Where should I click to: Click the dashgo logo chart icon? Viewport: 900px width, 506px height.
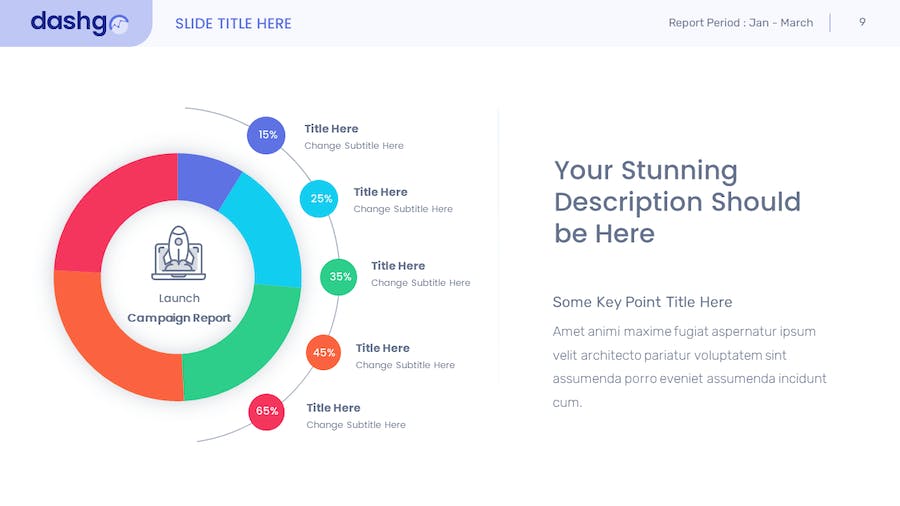click(119, 24)
